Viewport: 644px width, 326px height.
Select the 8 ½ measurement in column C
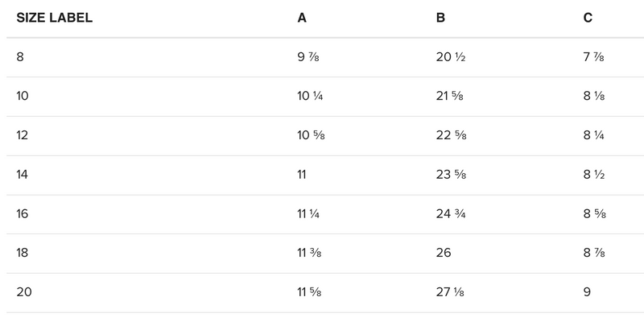594,175
